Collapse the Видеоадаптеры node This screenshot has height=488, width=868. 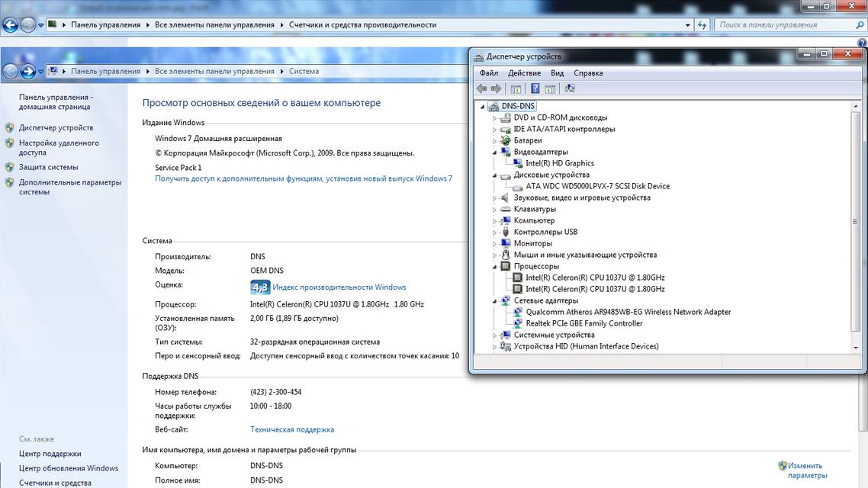tap(494, 152)
